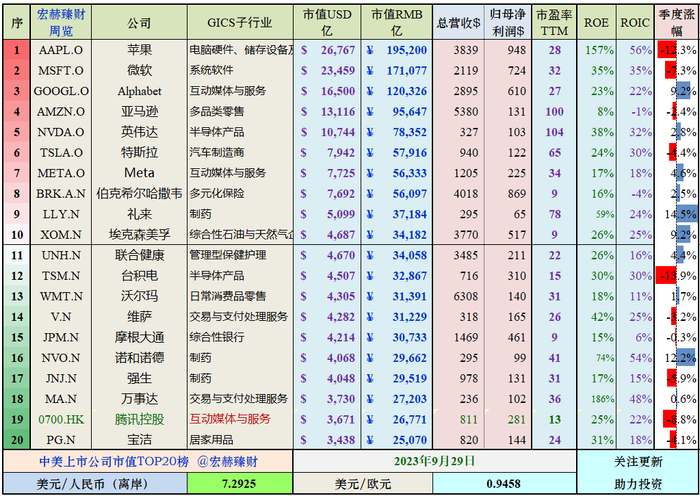The width and height of the screenshot is (700, 496).
Task: Click the 季度涨幅 column header
Action: click(677, 22)
